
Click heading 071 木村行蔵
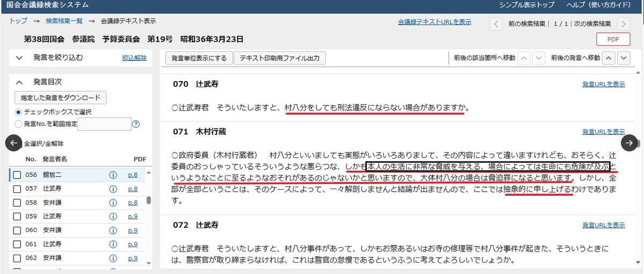pos(199,132)
